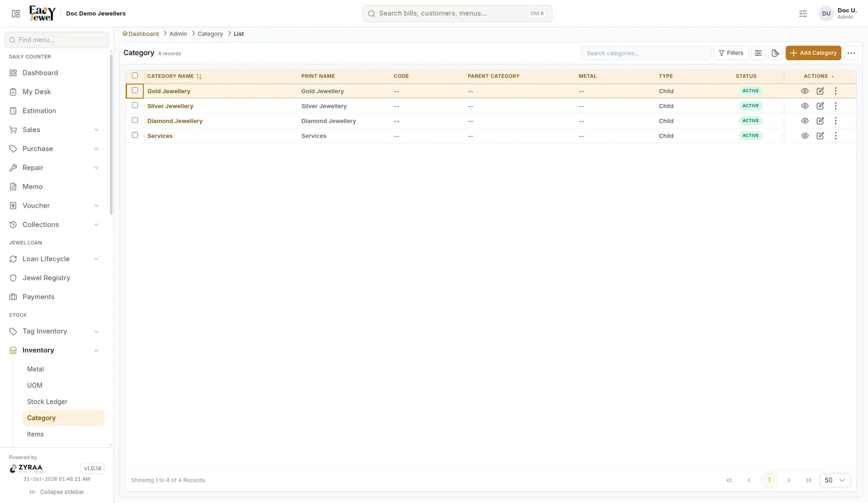Select the Services row checkbox
Image resolution: width=868 pixels, height=503 pixels.
(x=135, y=136)
